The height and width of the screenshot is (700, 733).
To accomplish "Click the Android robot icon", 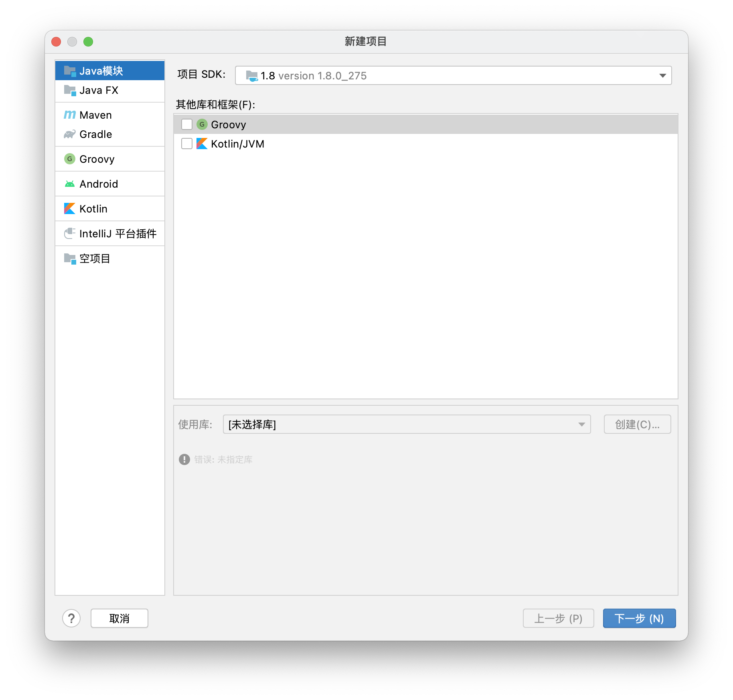I will tap(70, 184).
